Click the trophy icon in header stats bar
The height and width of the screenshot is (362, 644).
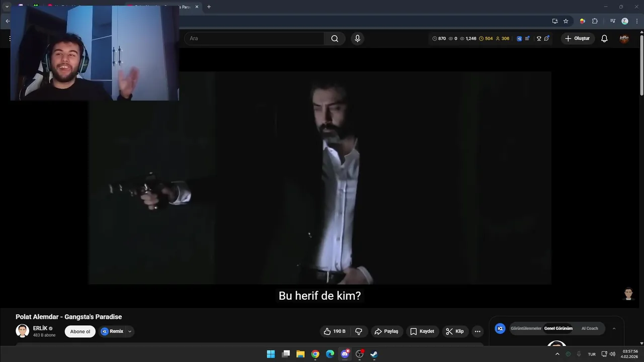(x=539, y=38)
